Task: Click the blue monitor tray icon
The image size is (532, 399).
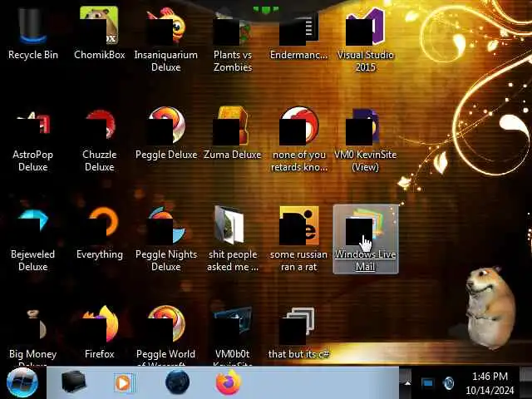Action: [427, 383]
